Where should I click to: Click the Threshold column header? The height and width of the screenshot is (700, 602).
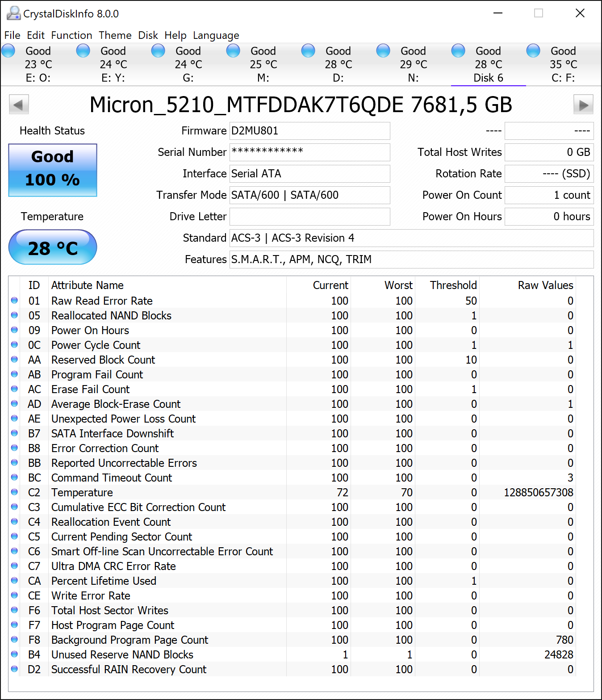point(453,285)
